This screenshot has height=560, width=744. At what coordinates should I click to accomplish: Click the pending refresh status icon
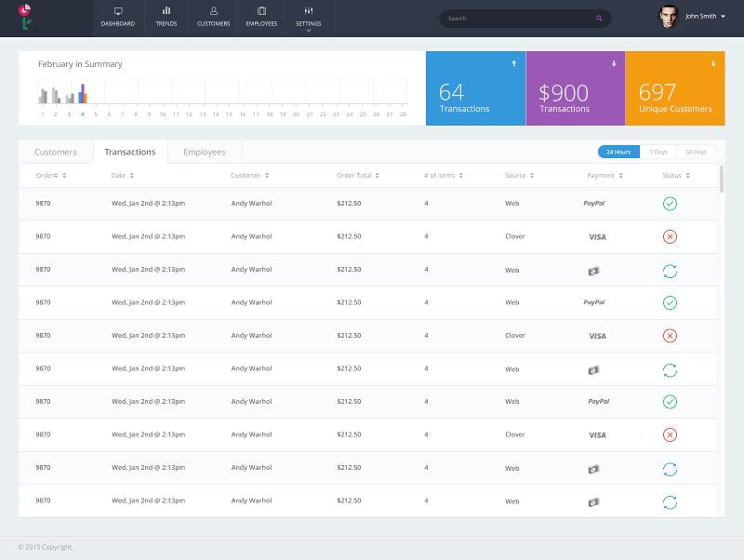670,268
